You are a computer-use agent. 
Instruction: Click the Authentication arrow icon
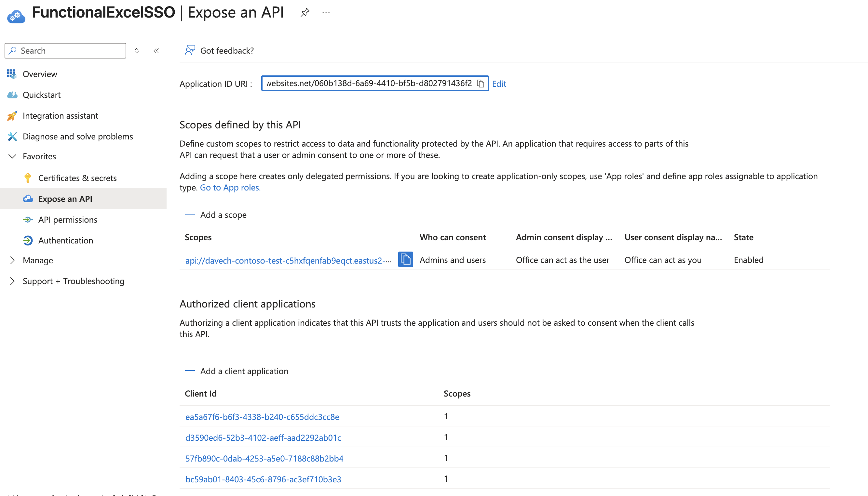tap(28, 241)
